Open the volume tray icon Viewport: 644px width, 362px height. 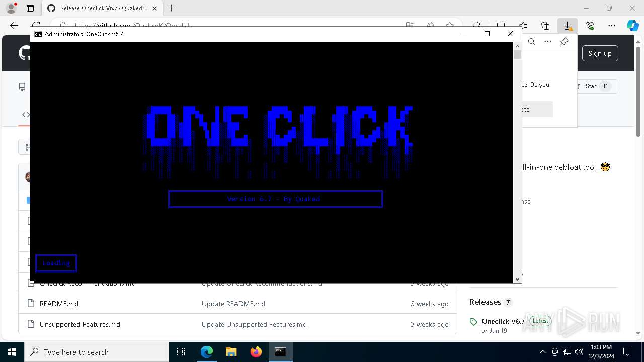tap(579, 352)
